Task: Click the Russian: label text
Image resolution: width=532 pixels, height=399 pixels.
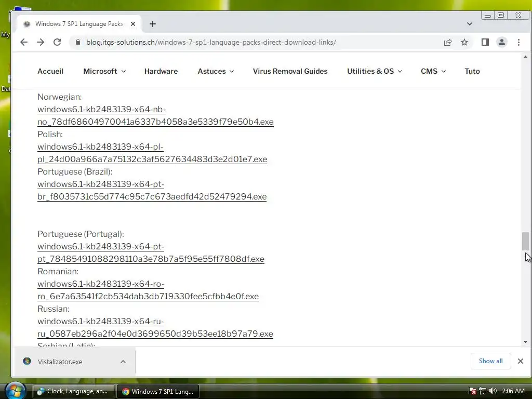Action: point(54,309)
